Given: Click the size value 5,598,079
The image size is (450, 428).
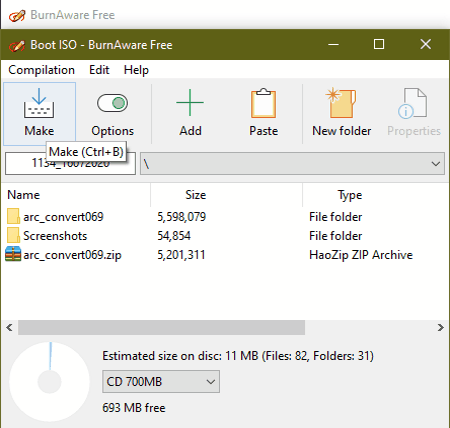Looking at the screenshot, I should coord(181,217).
